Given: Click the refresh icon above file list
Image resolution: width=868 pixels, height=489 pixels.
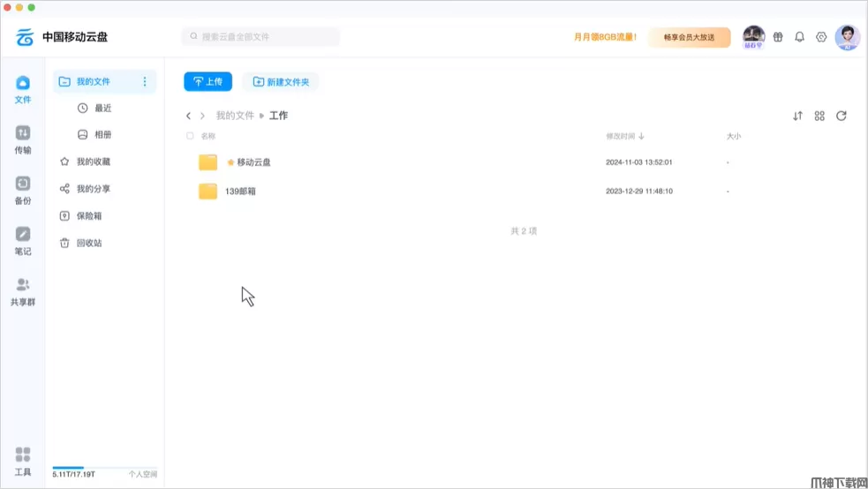Looking at the screenshot, I should click(x=842, y=116).
